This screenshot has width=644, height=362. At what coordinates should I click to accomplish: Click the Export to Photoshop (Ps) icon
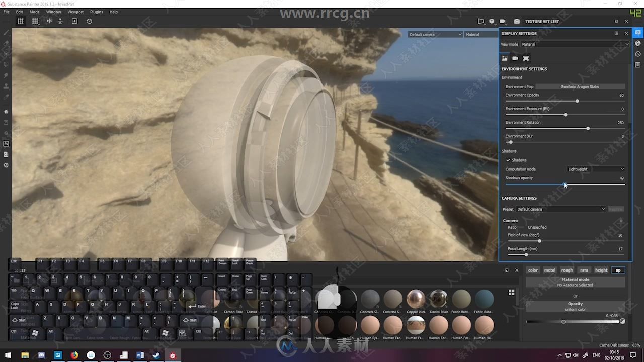pyautogui.click(x=6, y=144)
